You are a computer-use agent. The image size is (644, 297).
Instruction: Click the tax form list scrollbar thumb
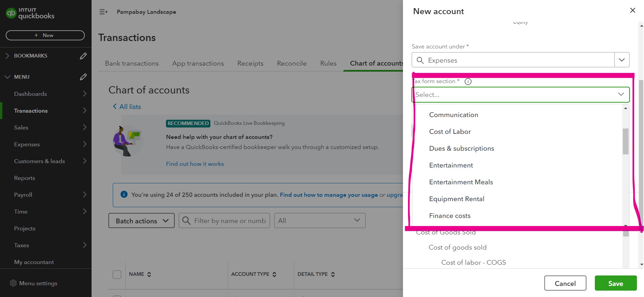[625, 141]
